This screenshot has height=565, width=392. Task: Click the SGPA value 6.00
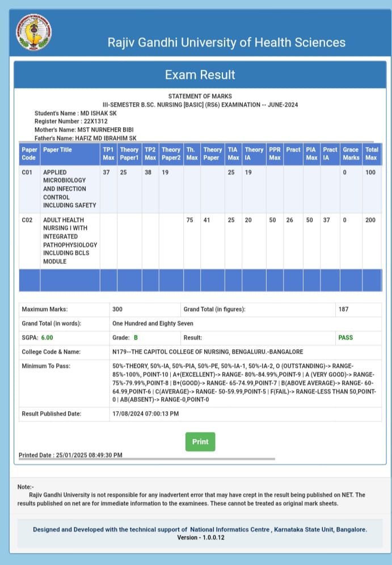tap(47, 338)
